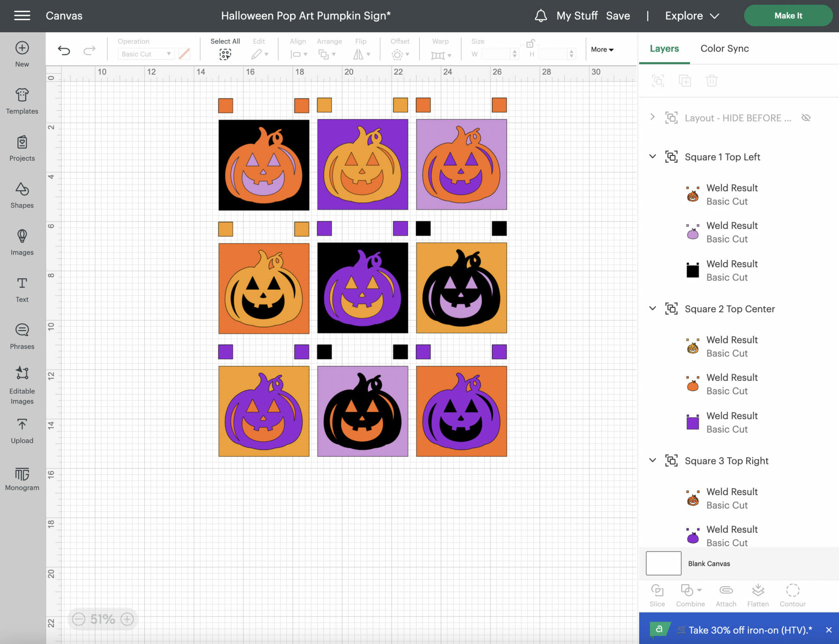This screenshot has height=644, width=839.
Task: Click the project title Halloween Pop Art Pumpkin Sign
Action: pyautogui.click(x=306, y=16)
